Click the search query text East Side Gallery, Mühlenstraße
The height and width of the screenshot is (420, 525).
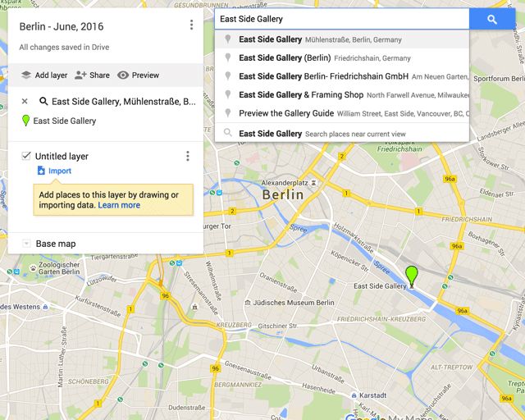pos(124,101)
